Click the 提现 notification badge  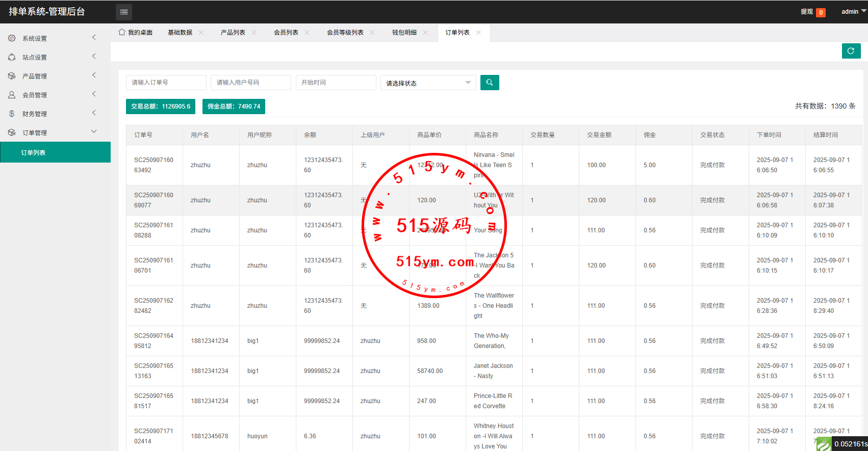[x=821, y=13]
